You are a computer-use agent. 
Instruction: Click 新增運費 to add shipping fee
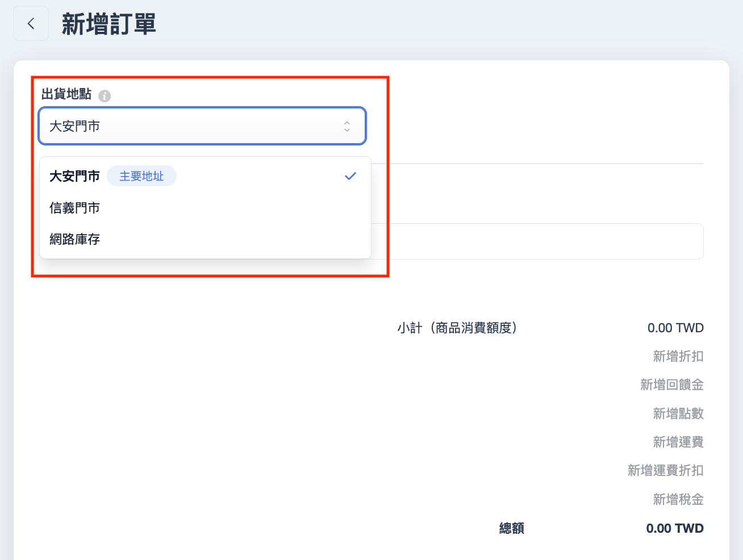[x=678, y=442]
